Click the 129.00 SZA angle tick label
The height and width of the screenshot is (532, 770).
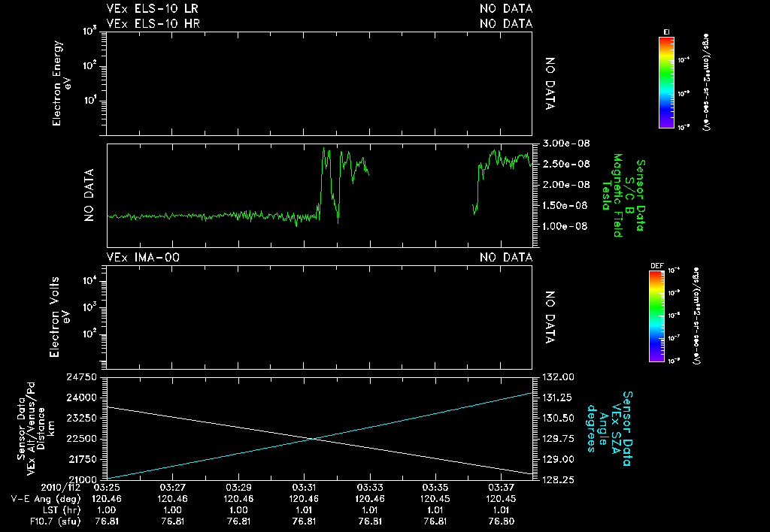coord(559,459)
